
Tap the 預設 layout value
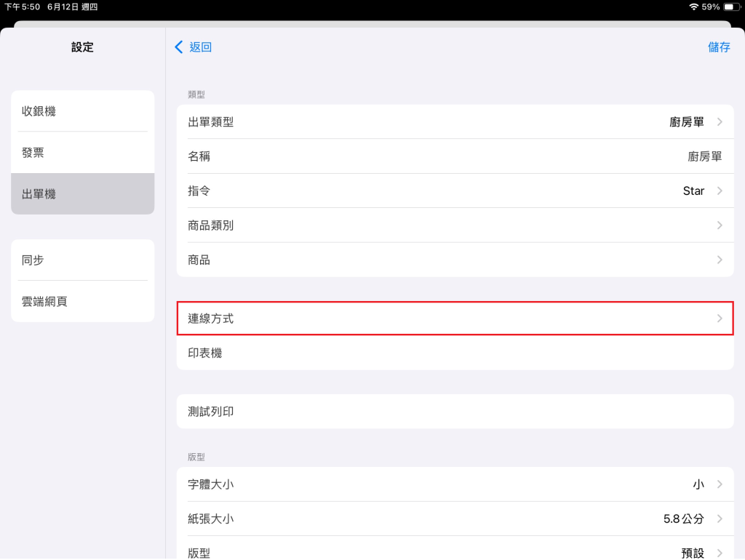click(x=693, y=553)
